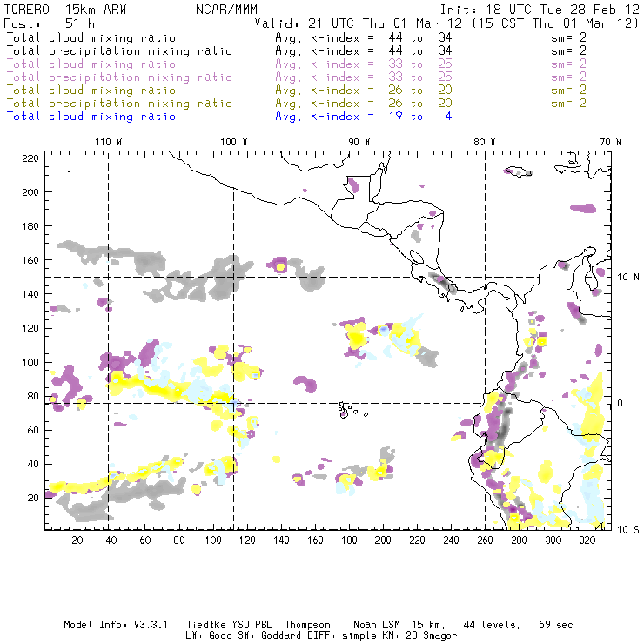Click the 'Init: 18 UTC Tue 28 Feb 12' text

coord(540,10)
